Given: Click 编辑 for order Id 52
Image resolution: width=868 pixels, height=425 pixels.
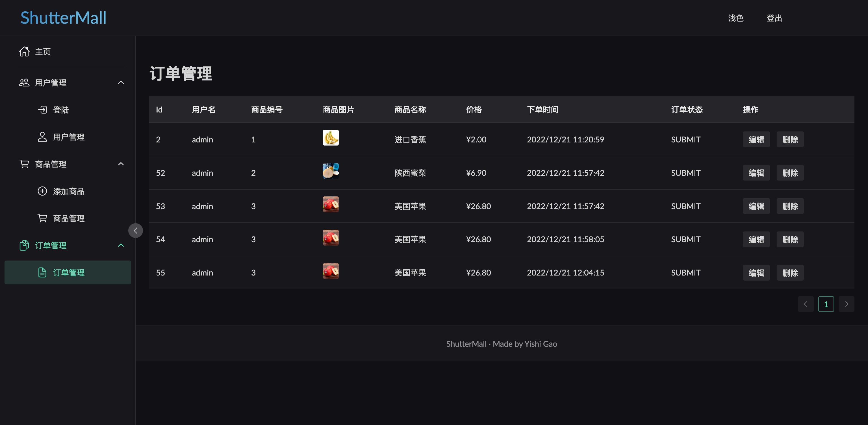Looking at the screenshot, I should 756,173.
